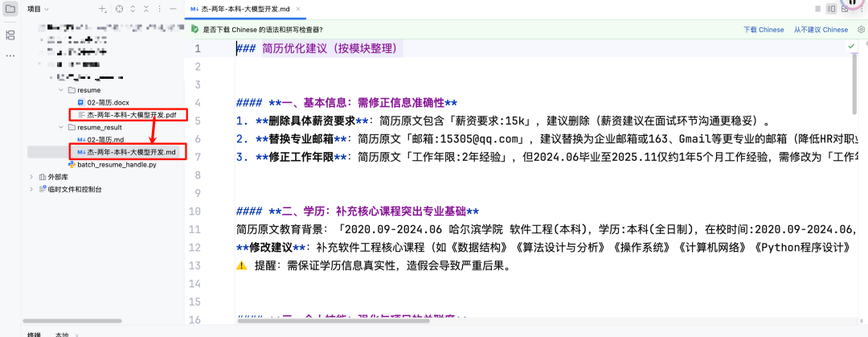
Task: Click the expand all icon in project toolbar
Action: 133,9
